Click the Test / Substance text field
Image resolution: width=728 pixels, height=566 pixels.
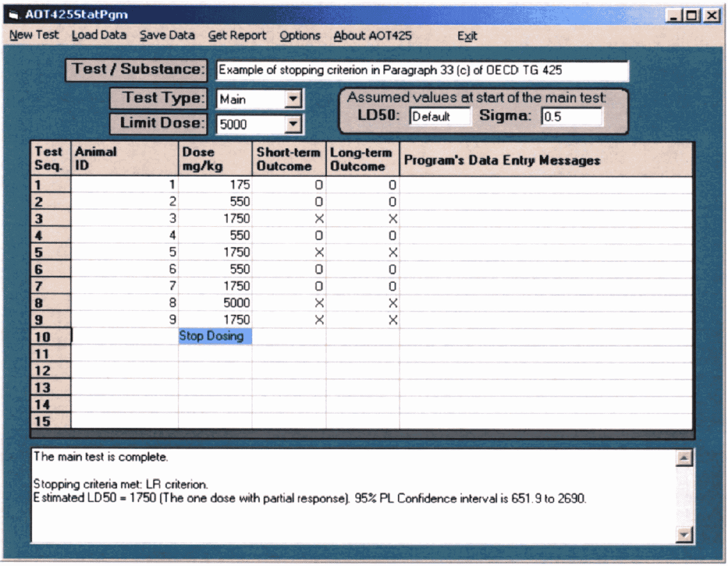422,71
